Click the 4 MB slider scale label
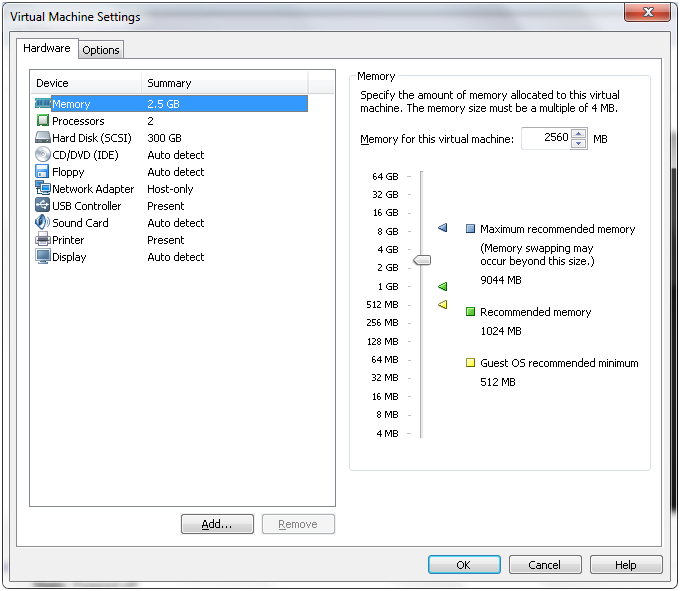The image size is (680, 591). [x=387, y=434]
